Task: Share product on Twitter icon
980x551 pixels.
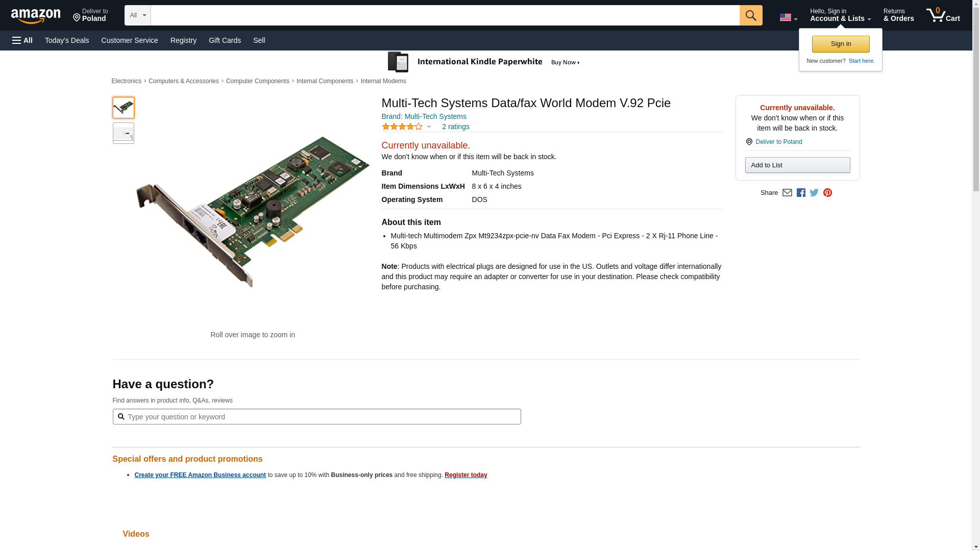Action: 814,193
